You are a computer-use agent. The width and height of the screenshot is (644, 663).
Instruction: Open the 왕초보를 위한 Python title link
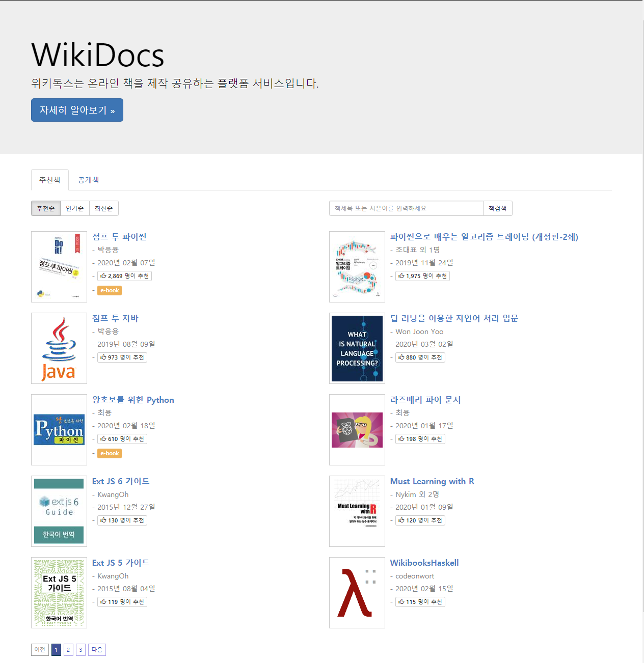click(x=133, y=400)
